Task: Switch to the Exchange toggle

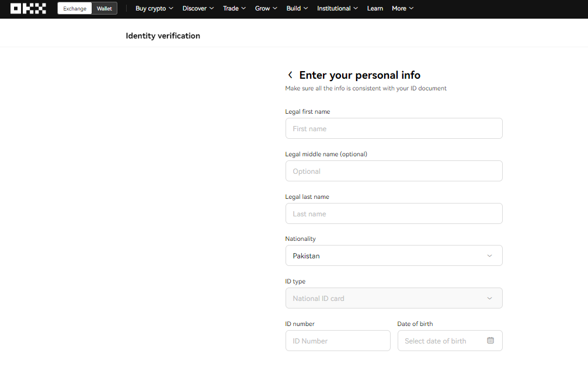Action: coord(75,8)
